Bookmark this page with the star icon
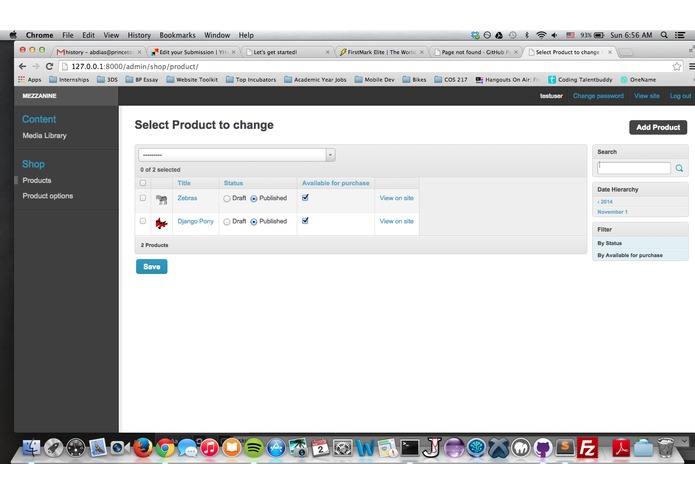Image resolution: width=695 pixels, height=494 pixels. pos(676,66)
